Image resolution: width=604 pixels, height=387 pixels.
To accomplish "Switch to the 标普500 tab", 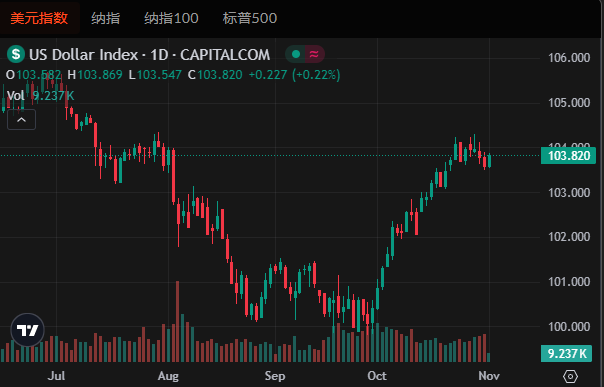I will pyautogui.click(x=250, y=18).
